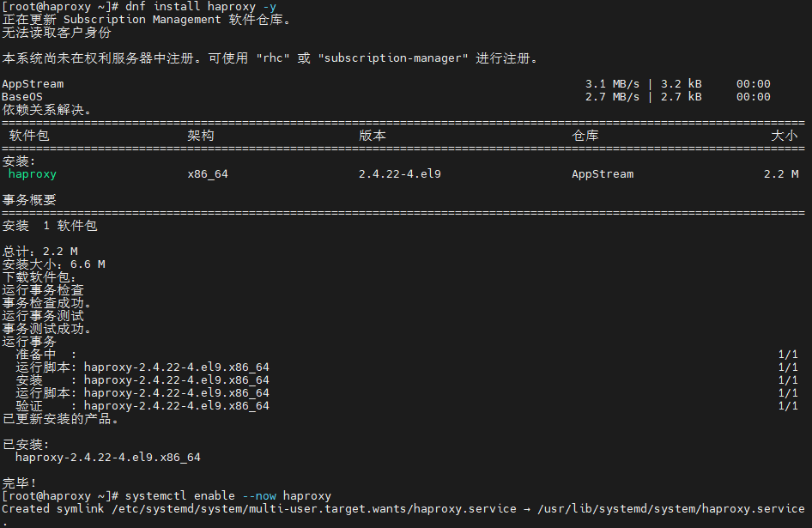812x528 pixels.
Task: Click the BaseOS repository row label
Action: [x=22, y=97]
